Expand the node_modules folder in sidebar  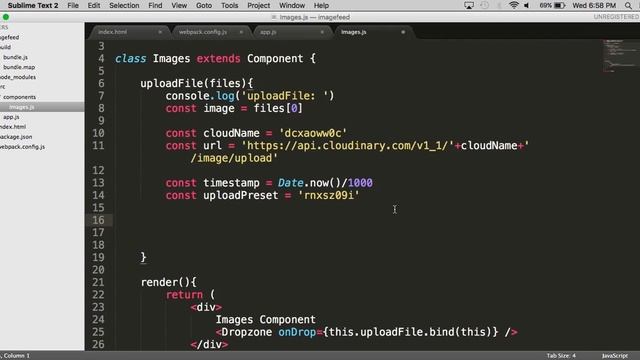click(18, 77)
